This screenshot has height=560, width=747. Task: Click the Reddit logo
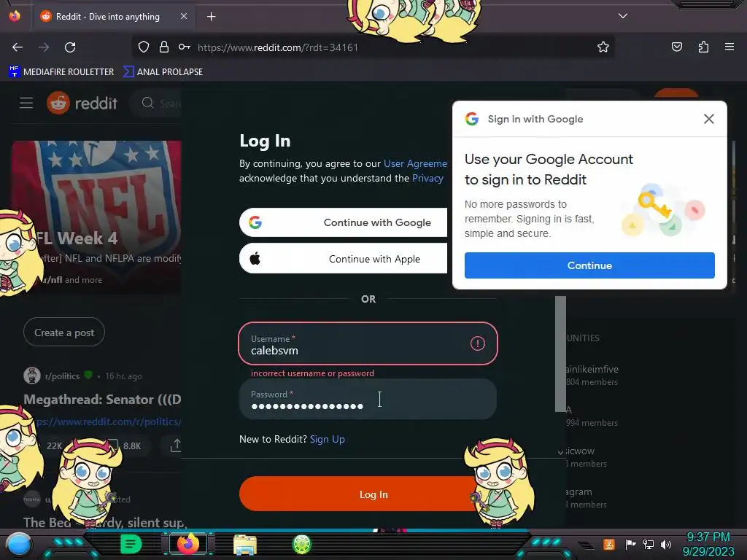click(82, 103)
